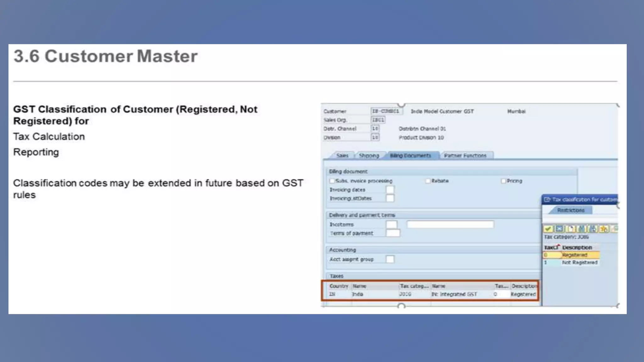Click the blue cancel X icon in popup
This screenshot has width=644, height=362.
[559, 229]
